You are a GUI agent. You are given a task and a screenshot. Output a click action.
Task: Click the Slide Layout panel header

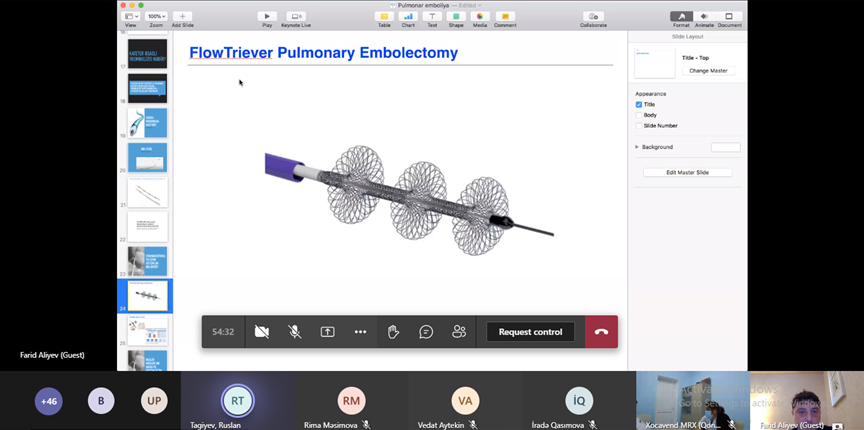(x=687, y=36)
